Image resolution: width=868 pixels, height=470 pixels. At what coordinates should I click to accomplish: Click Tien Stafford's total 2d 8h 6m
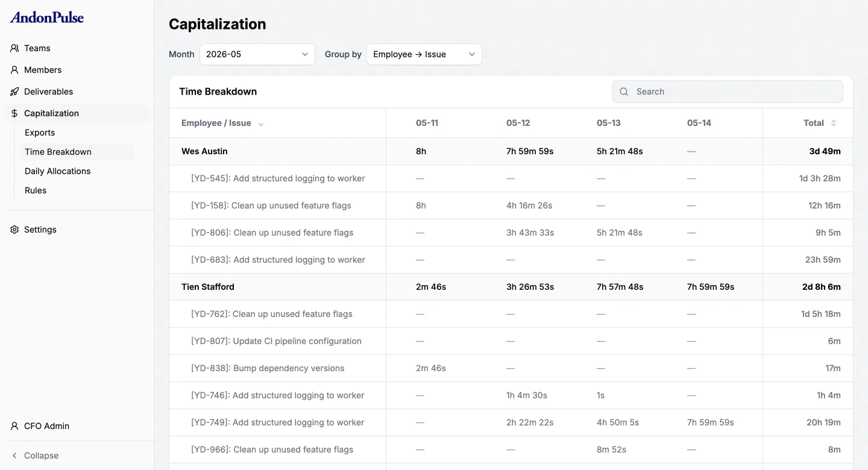point(821,287)
